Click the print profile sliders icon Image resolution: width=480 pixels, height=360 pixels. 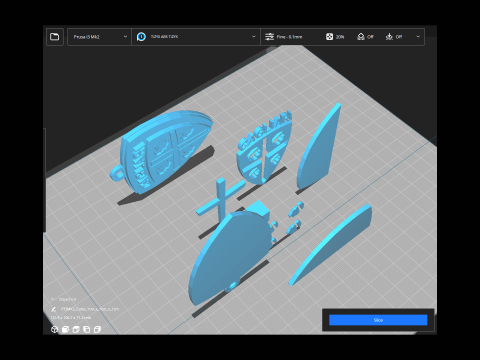pyautogui.click(x=269, y=37)
